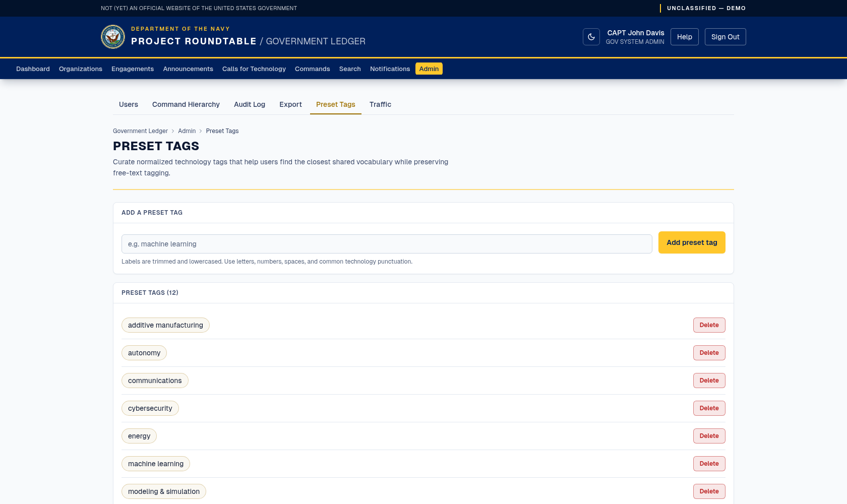
Task: Open Calls for Technology page
Action: coord(254,69)
